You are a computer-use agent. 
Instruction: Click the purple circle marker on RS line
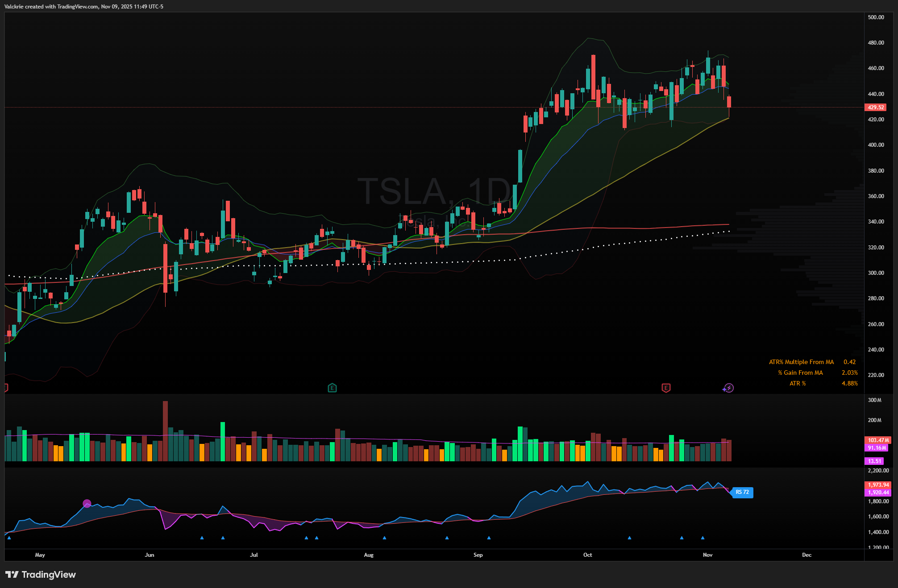click(87, 503)
